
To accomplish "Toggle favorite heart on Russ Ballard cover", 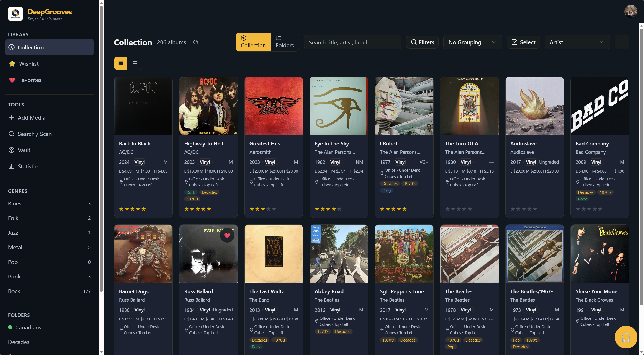I will [227, 235].
